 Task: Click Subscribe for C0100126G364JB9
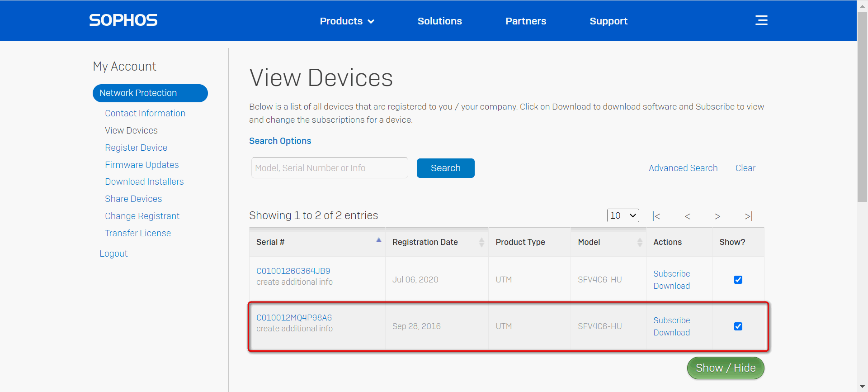pos(671,274)
